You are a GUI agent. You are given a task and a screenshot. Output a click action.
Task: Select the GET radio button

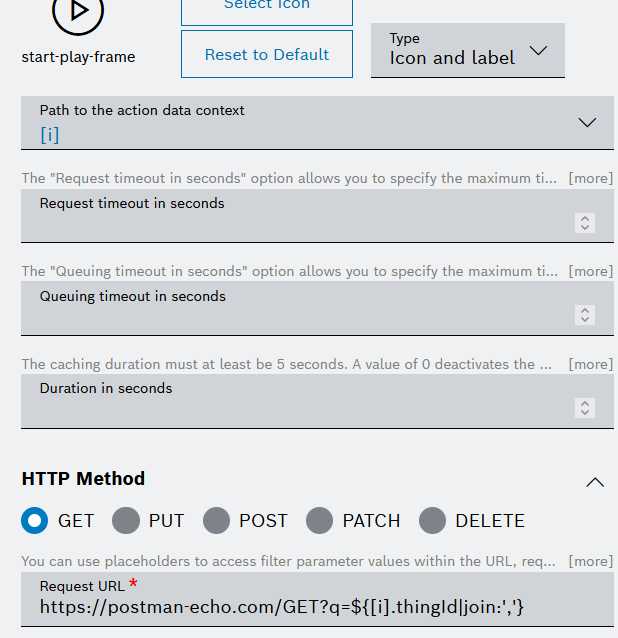[x=35, y=520]
